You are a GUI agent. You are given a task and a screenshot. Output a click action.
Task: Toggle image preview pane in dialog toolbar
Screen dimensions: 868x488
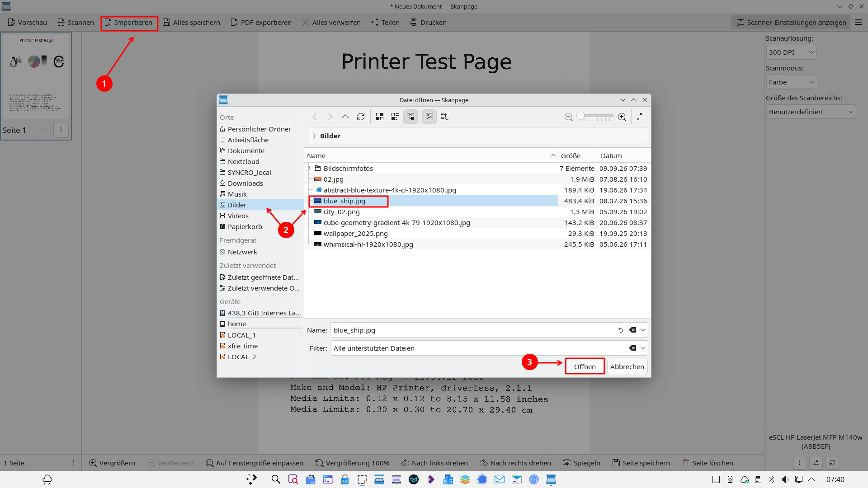click(x=429, y=117)
